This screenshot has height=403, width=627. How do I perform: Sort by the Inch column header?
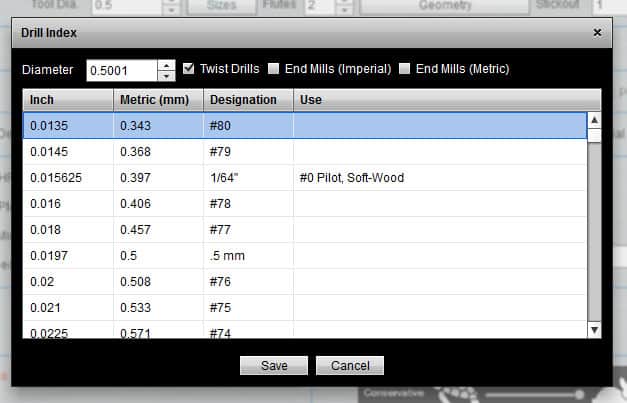coord(68,100)
